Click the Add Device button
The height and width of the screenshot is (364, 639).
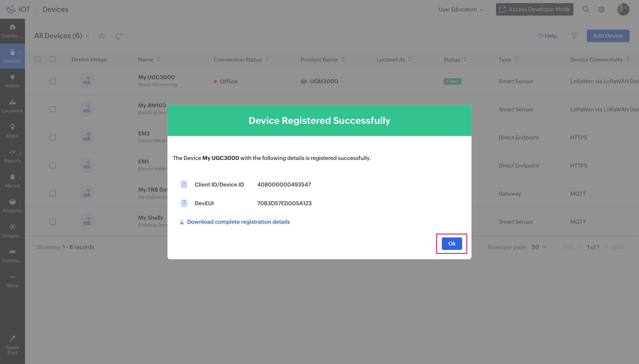(x=608, y=36)
